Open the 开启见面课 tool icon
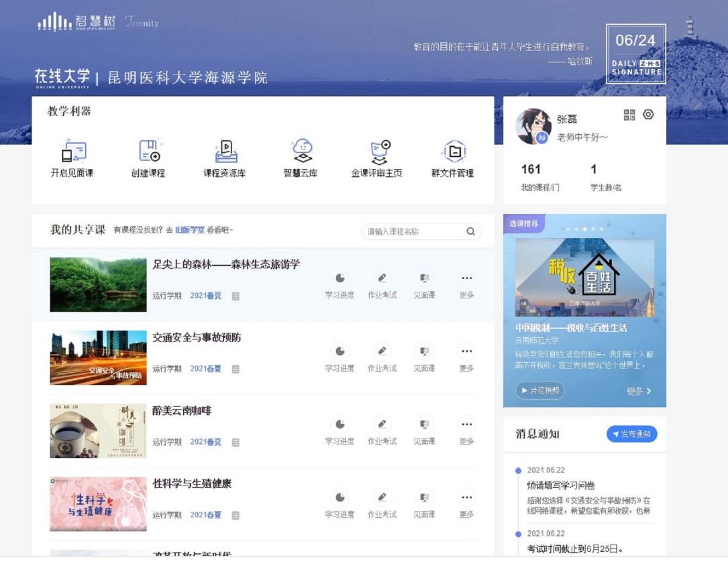Viewport: 728px width, 568px height. click(74, 150)
